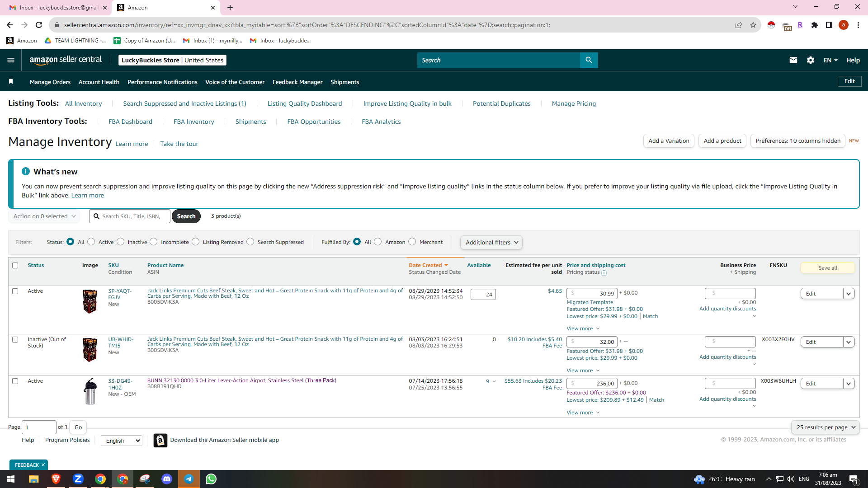Expand Edit dropdown arrow for BUNN Airpot row
The width and height of the screenshot is (868, 488).
[849, 384]
